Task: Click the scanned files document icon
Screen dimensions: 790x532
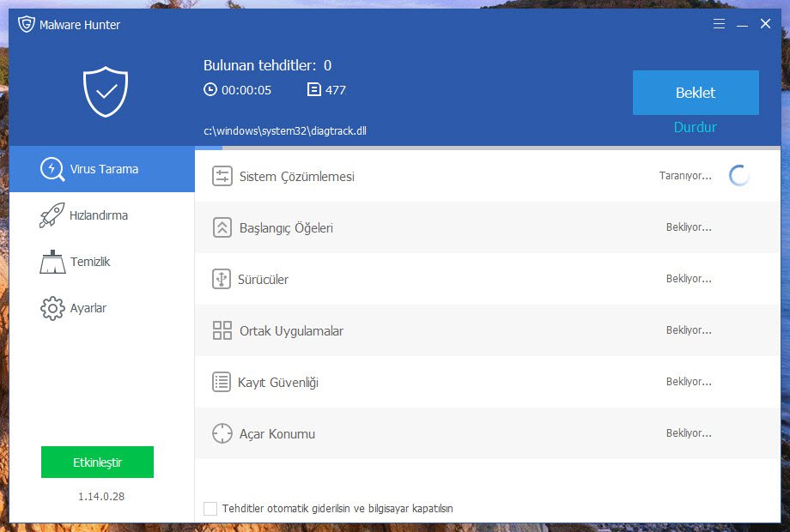Action: click(314, 89)
